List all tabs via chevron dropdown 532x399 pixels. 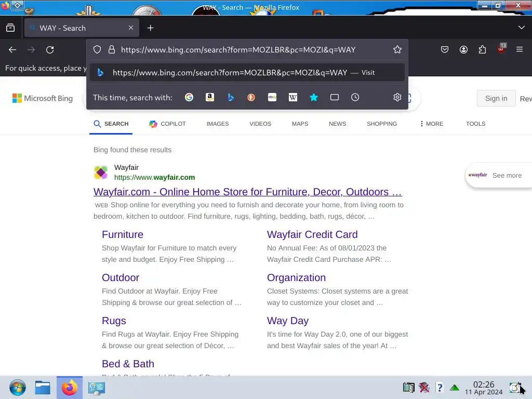522,28
